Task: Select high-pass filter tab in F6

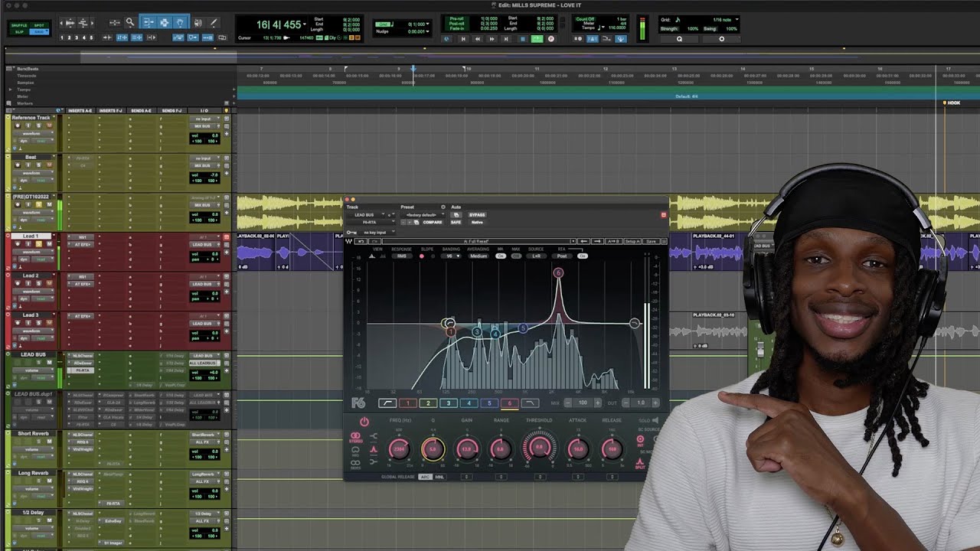Action: point(387,403)
